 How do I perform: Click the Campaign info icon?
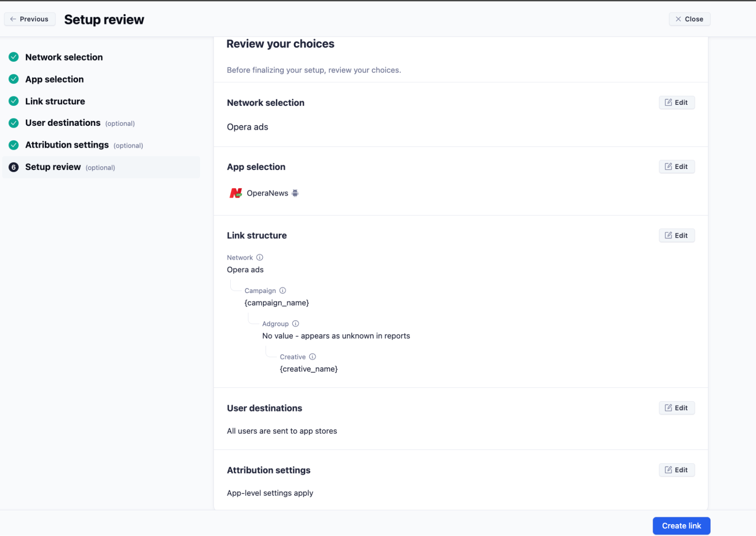point(283,290)
